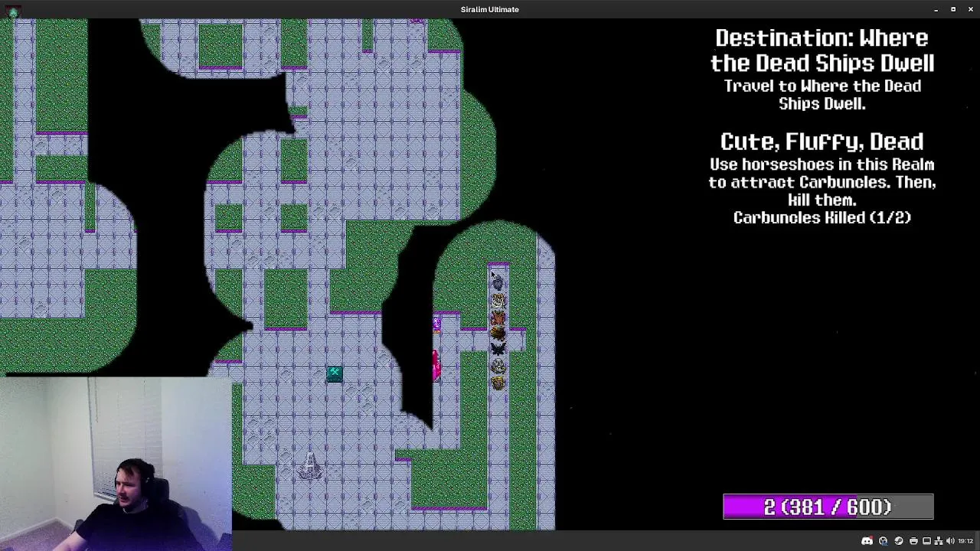Maximize the Siralim Ultimate window

pyautogui.click(x=953, y=9)
